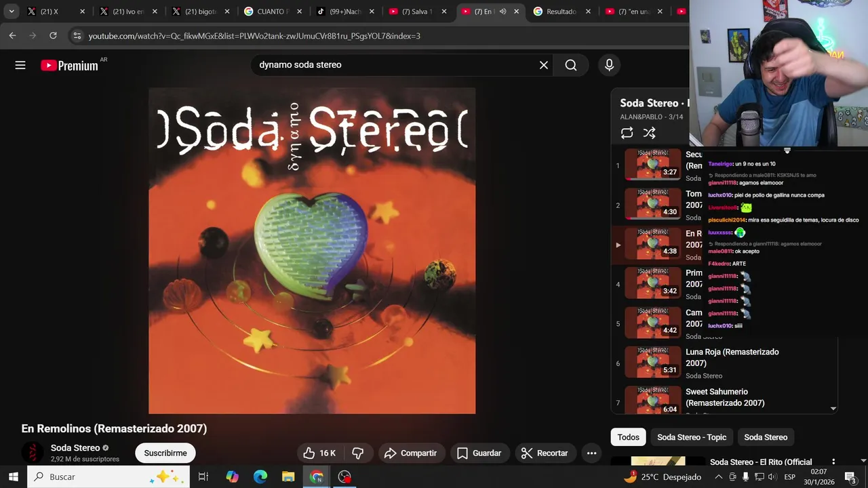
Task: Switch to the Resultado Google tab
Action: pyautogui.click(x=561, y=12)
